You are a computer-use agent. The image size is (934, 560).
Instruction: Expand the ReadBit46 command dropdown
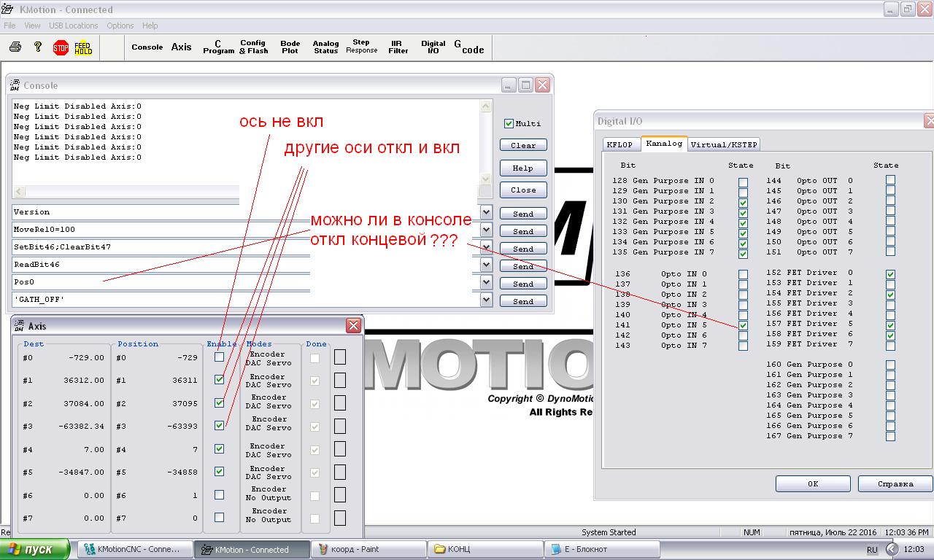(x=487, y=265)
